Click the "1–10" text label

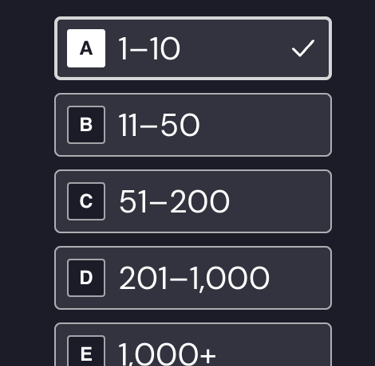[149, 49]
